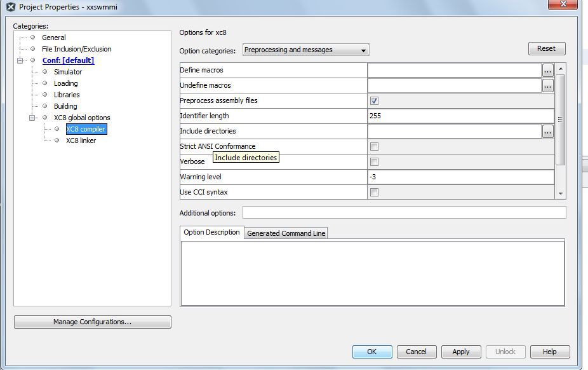This screenshot has height=370, width=588.
Task: Click the Define macros value field
Action: click(x=455, y=70)
